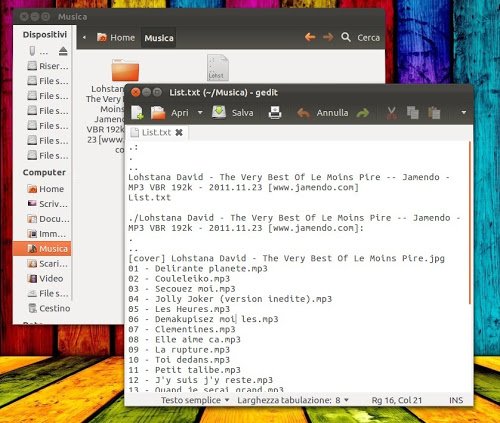Click the small path bar left scroll arrow
This screenshot has width=500, height=423.
click(84, 37)
